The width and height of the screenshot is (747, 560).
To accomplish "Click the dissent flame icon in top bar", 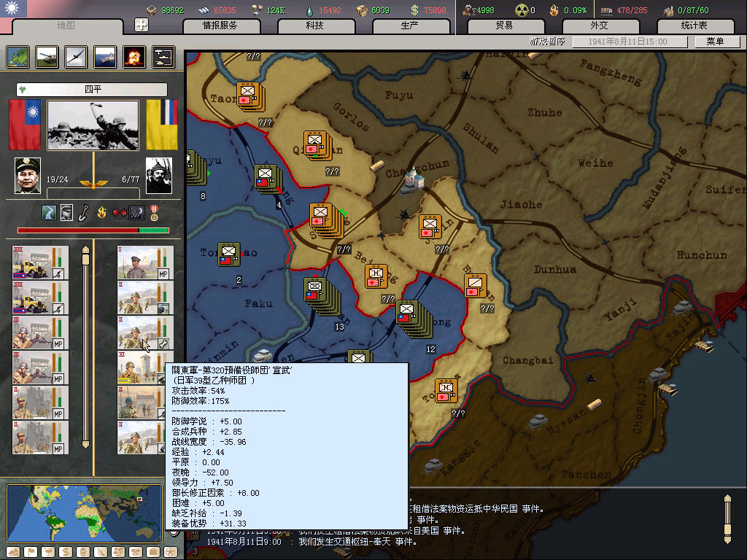I will tap(554, 10).
